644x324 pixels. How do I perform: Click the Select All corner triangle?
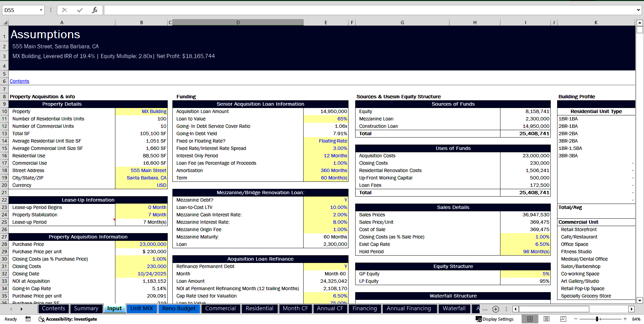point(5,22)
